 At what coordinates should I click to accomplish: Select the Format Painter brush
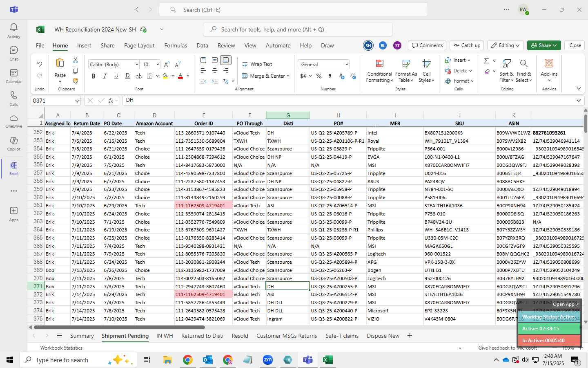coord(75,81)
